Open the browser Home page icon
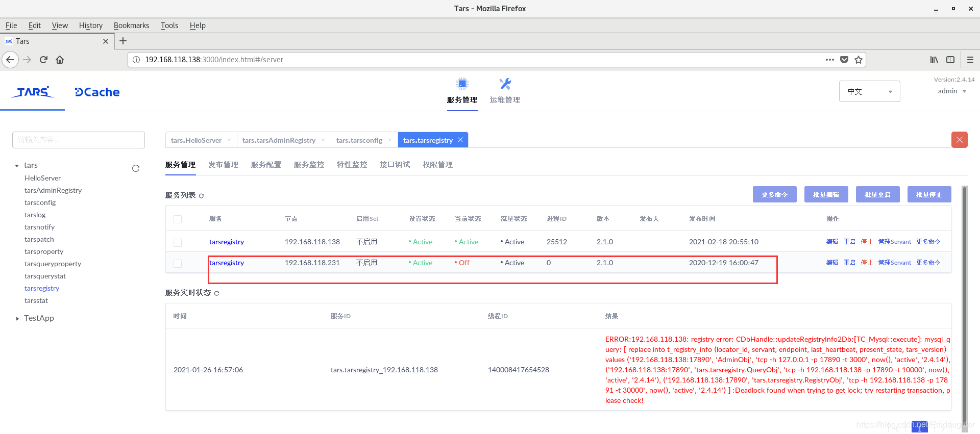The image size is (980, 434). click(x=60, y=60)
